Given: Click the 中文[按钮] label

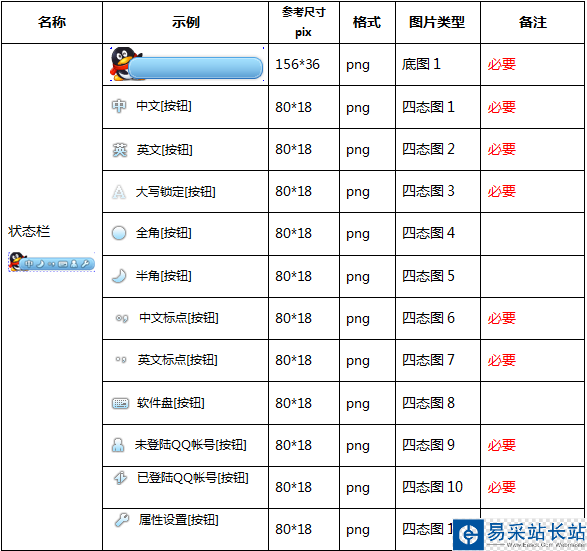Looking at the screenshot, I should click(x=164, y=106).
